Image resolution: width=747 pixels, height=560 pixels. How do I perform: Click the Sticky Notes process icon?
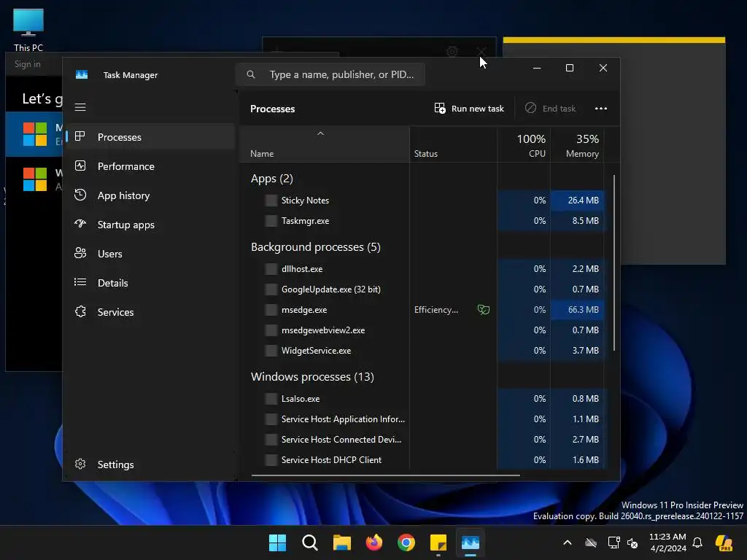(x=271, y=201)
